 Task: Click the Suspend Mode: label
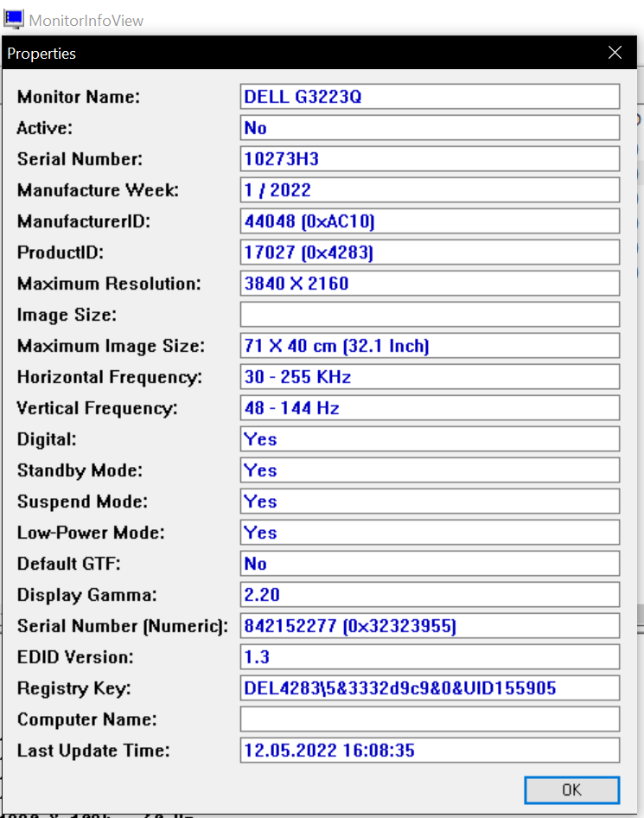[x=82, y=502]
